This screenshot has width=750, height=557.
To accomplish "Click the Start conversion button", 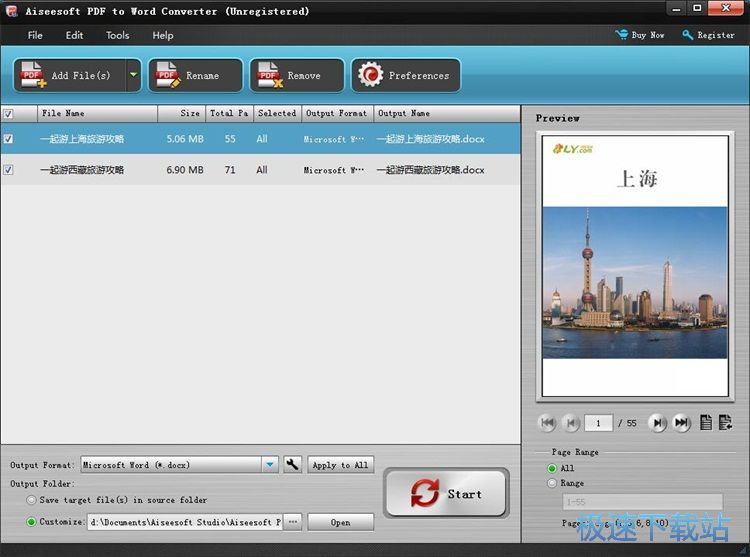I will pyautogui.click(x=446, y=494).
